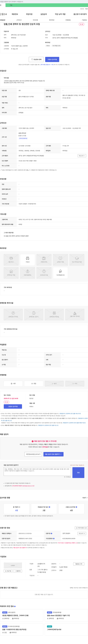Select the 서류 screening step
88x644 pixels.
[13, 384]
